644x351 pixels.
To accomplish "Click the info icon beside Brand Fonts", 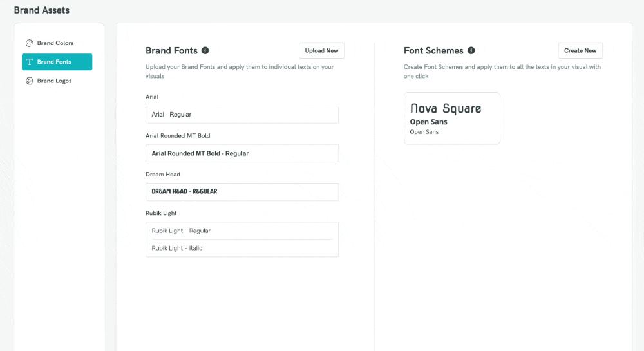I will tap(205, 50).
